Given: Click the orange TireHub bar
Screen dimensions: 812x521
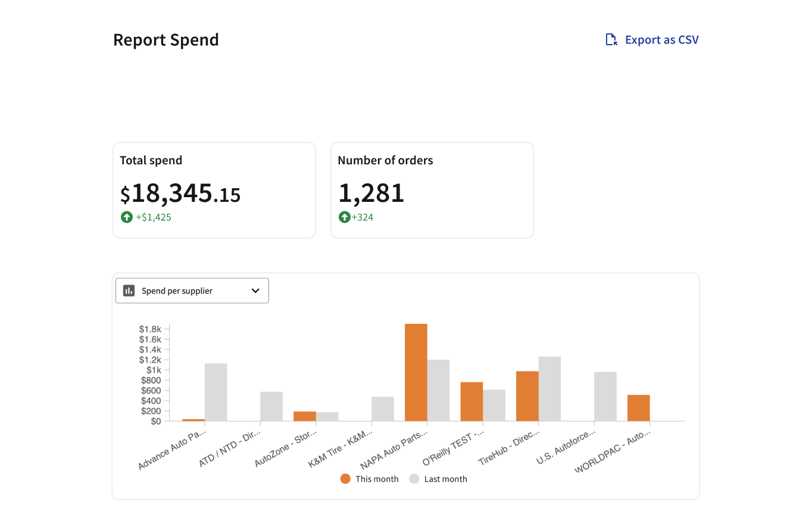Looking at the screenshot, I should click(x=527, y=396).
